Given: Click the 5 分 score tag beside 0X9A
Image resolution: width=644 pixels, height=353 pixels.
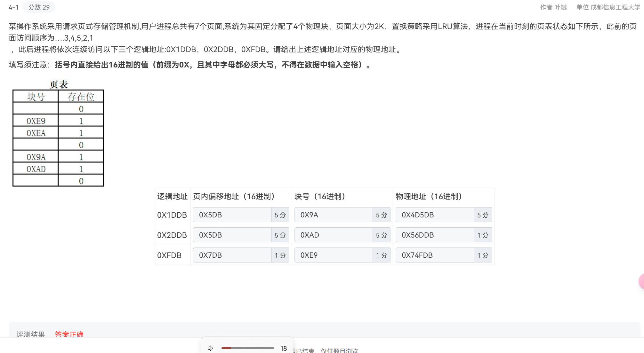Looking at the screenshot, I should pyautogui.click(x=381, y=215).
